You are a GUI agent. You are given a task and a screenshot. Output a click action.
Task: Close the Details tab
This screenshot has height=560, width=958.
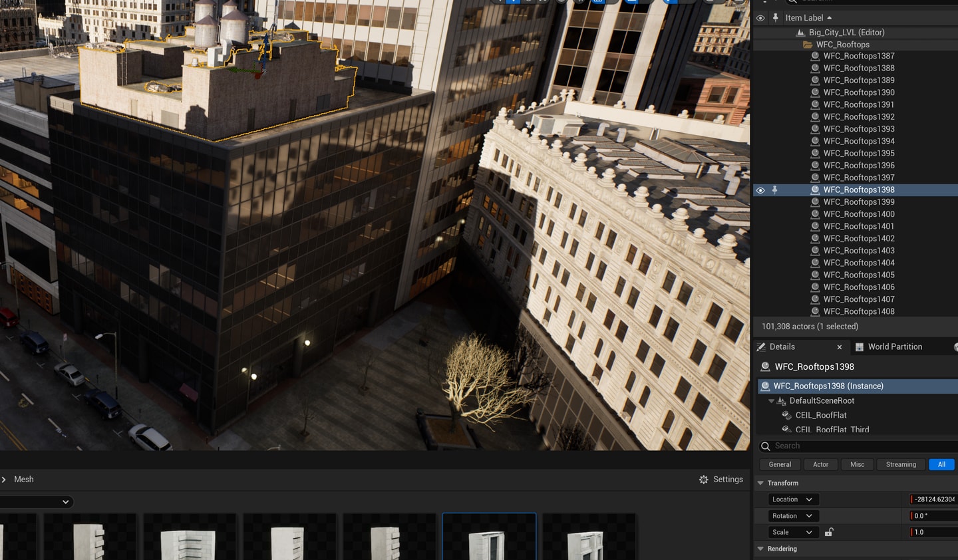tap(840, 347)
